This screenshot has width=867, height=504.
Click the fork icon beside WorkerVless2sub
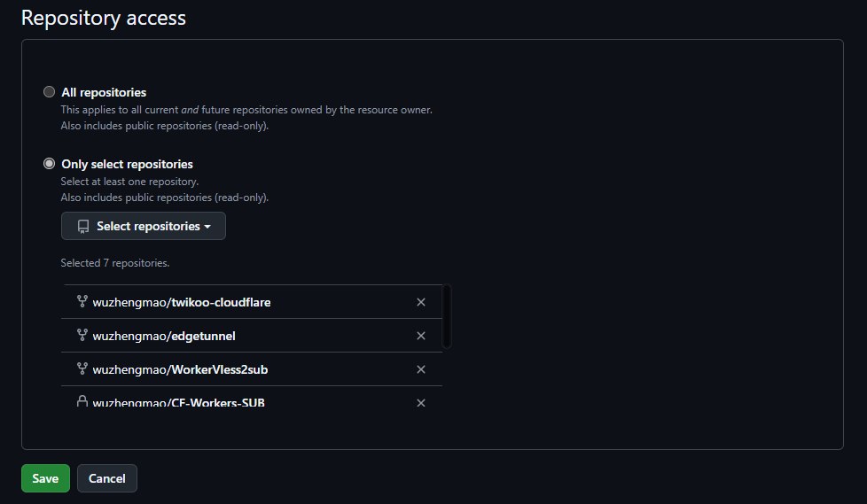(82, 369)
